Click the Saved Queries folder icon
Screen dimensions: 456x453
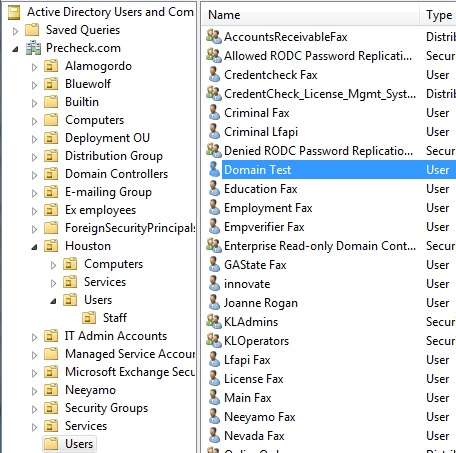32,30
